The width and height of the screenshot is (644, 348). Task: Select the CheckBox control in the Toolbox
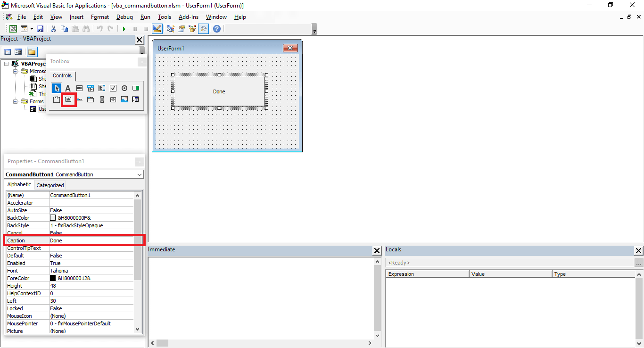pos(113,88)
